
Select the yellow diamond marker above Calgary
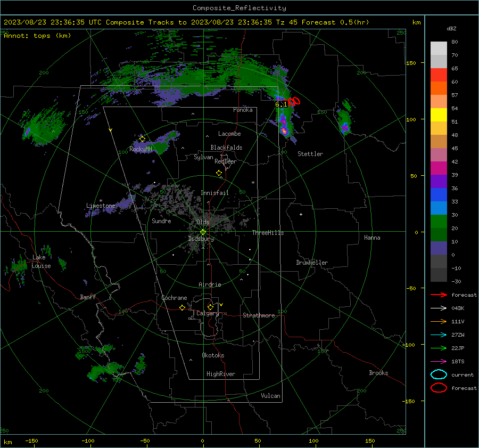[210, 307]
